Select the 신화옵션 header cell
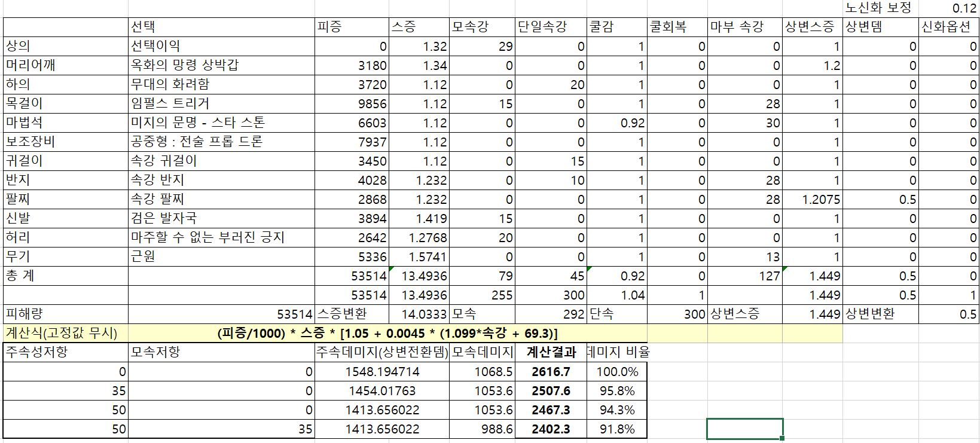The width and height of the screenshot is (980, 443). click(948, 27)
